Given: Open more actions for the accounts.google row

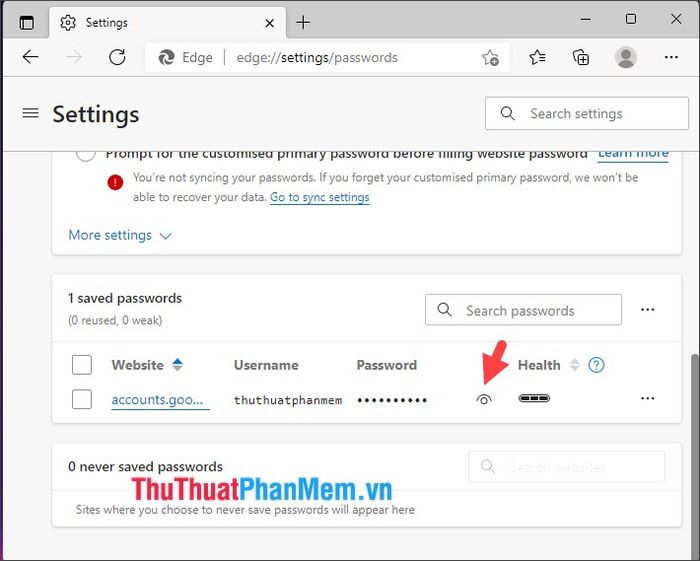Looking at the screenshot, I should tap(647, 398).
